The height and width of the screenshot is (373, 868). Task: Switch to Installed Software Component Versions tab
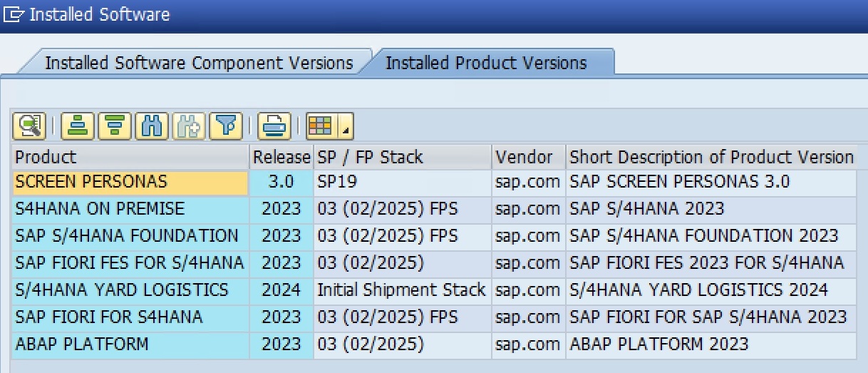(x=199, y=63)
